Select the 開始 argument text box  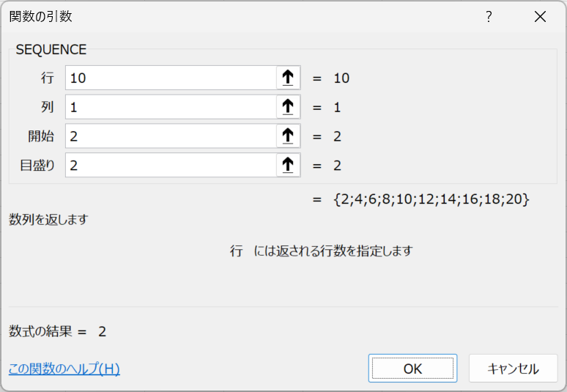coord(171,136)
